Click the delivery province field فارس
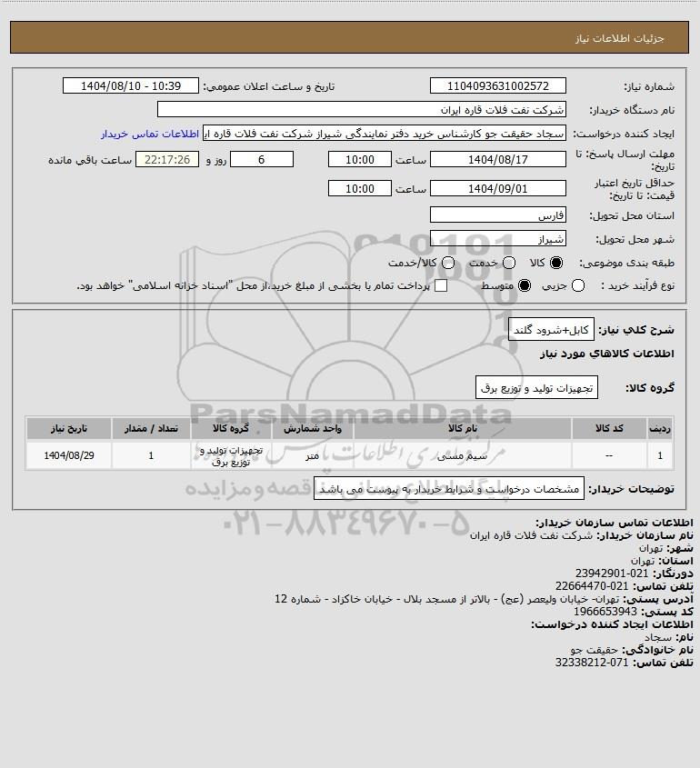 [497, 215]
